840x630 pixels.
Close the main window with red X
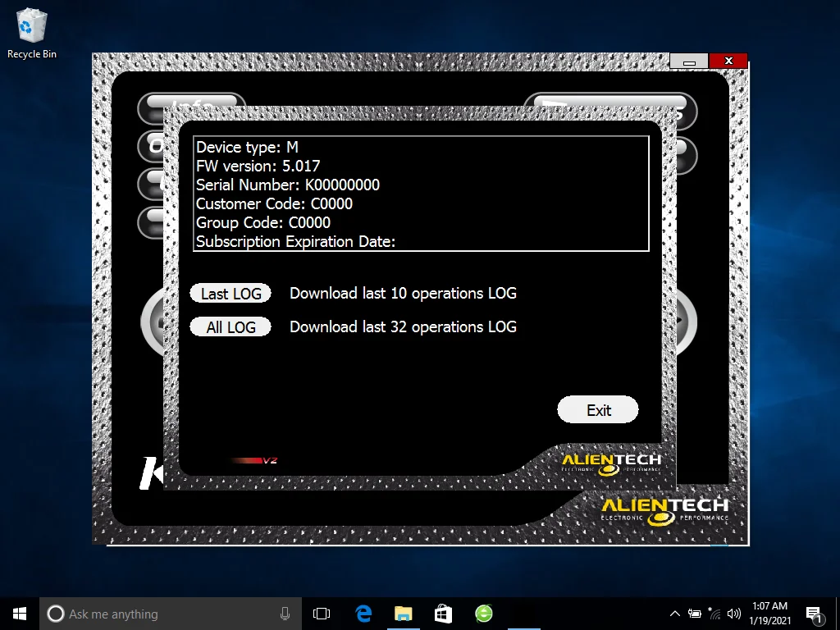tap(728, 61)
